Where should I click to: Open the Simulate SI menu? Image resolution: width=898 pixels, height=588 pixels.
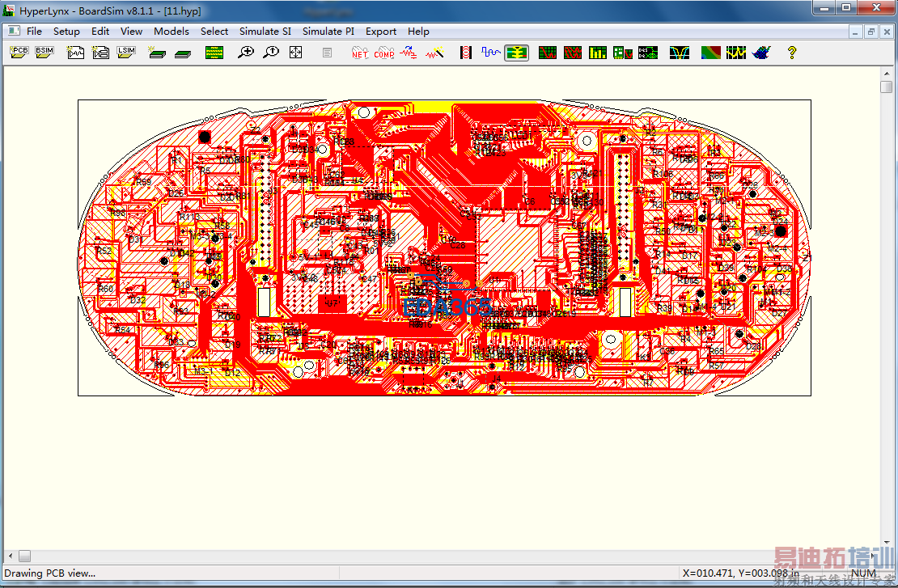265,32
